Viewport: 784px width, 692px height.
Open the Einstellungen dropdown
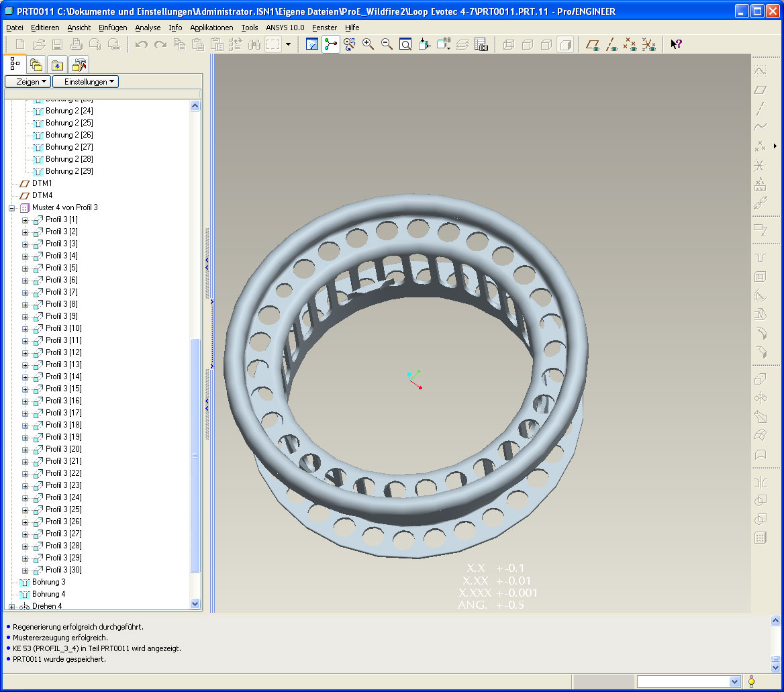pyautogui.click(x=85, y=81)
